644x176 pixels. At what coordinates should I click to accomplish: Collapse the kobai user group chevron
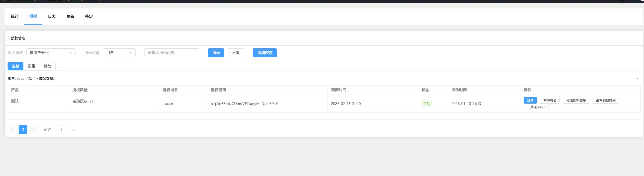pyautogui.click(x=636, y=79)
